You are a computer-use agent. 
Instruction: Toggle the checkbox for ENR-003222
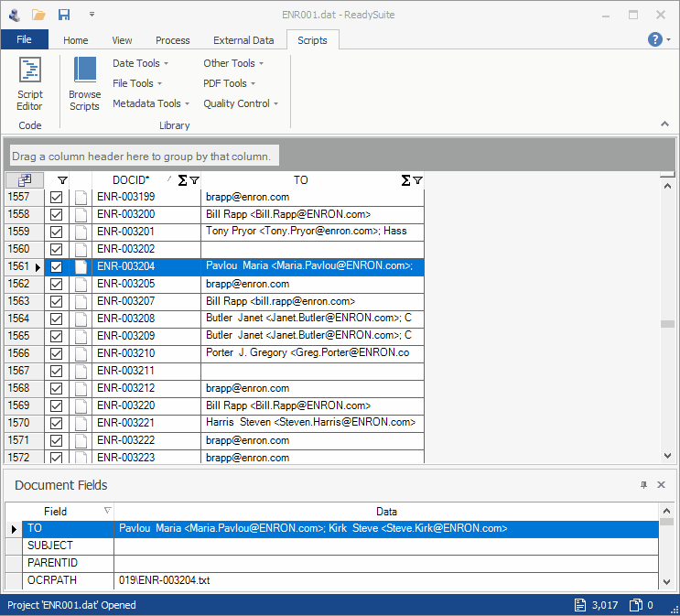tap(56, 440)
